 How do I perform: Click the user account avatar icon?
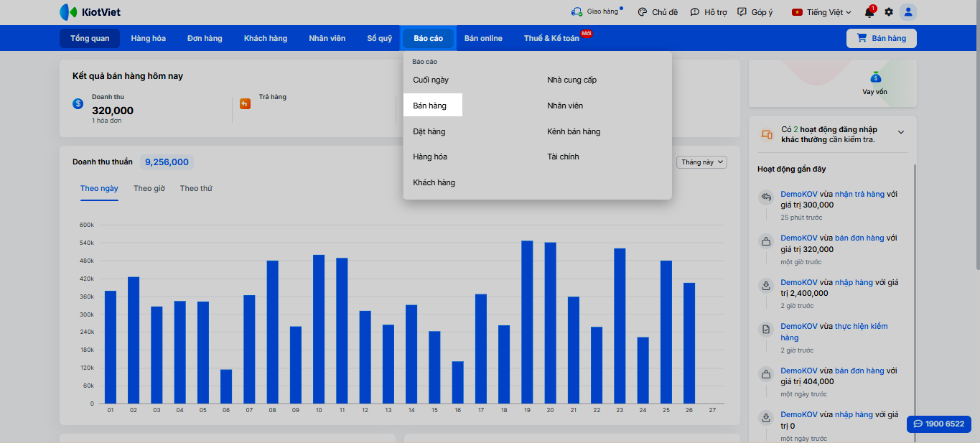click(x=908, y=12)
